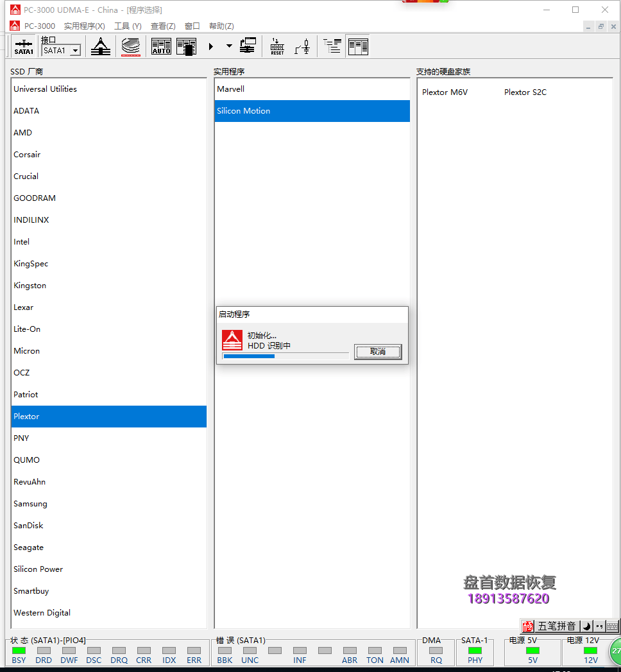Pick Intel in the vendor list
The width and height of the screenshot is (621, 672).
109,242
